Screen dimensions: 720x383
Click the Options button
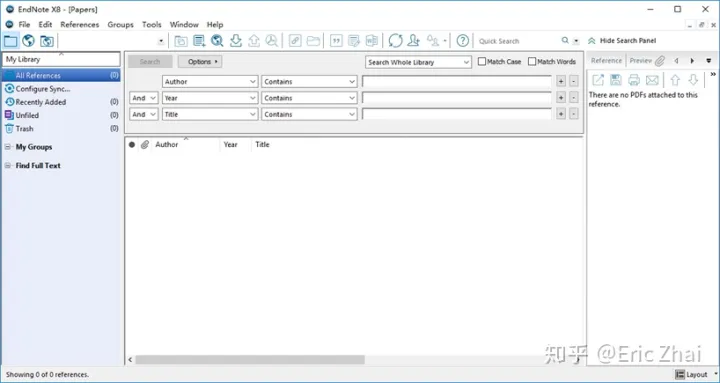[200, 62]
